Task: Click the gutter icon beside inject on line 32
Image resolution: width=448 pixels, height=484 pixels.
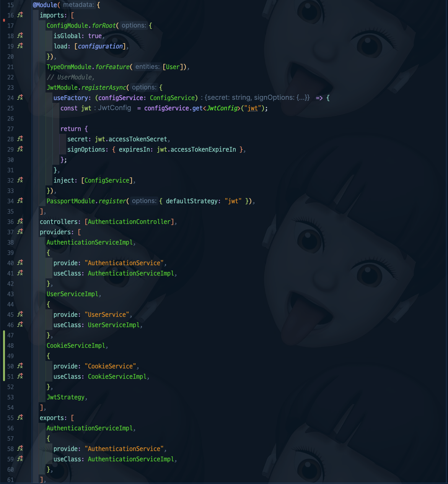Action: tap(20, 180)
